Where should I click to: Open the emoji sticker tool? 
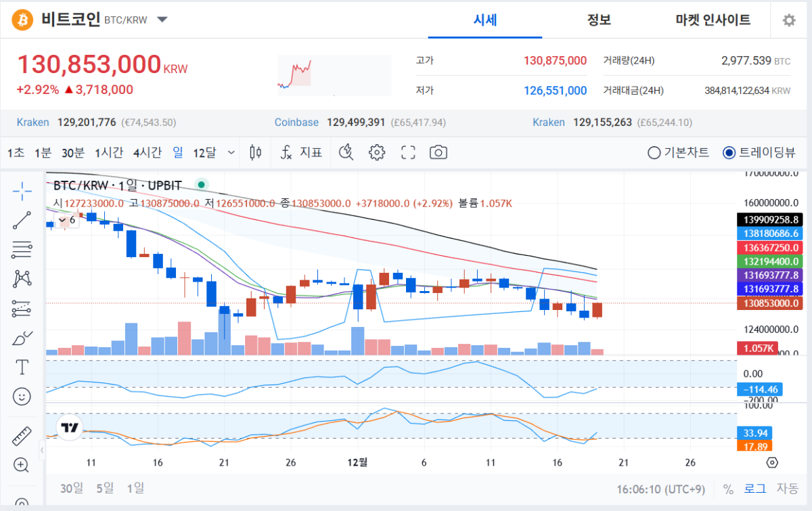22,396
